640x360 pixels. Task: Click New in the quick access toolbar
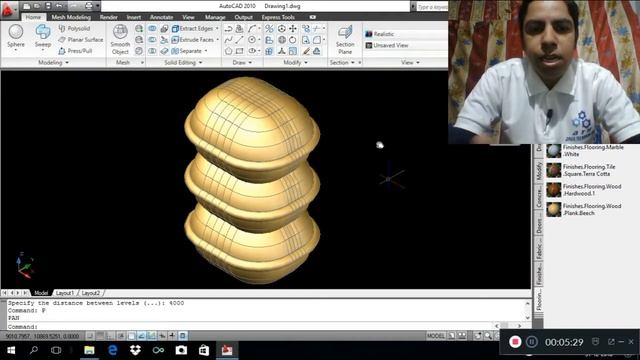click(x=27, y=6)
